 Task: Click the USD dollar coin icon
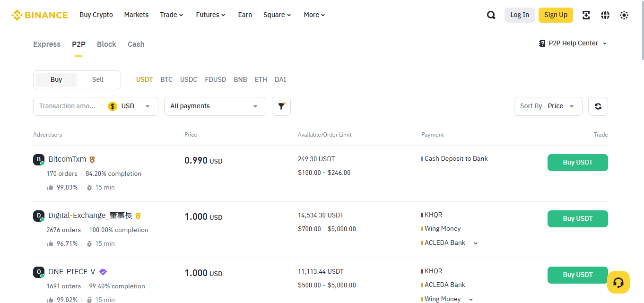[113, 106]
